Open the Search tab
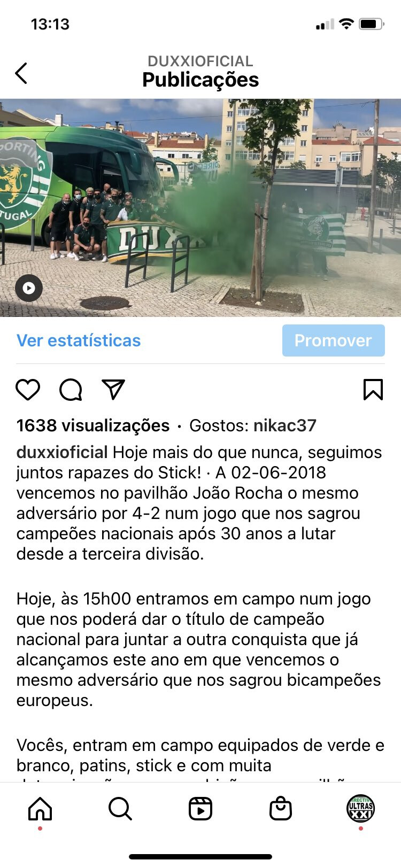Image resolution: width=401 pixels, height=868 pixels. [120, 809]
